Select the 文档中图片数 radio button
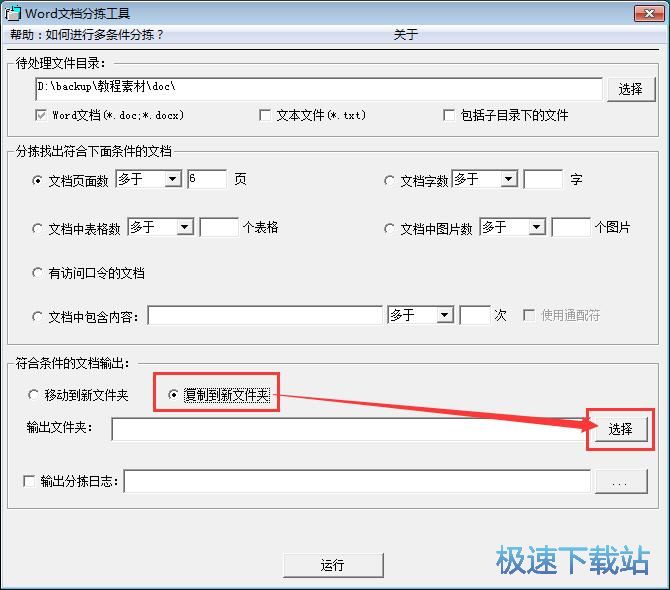 tap(389, 229)
